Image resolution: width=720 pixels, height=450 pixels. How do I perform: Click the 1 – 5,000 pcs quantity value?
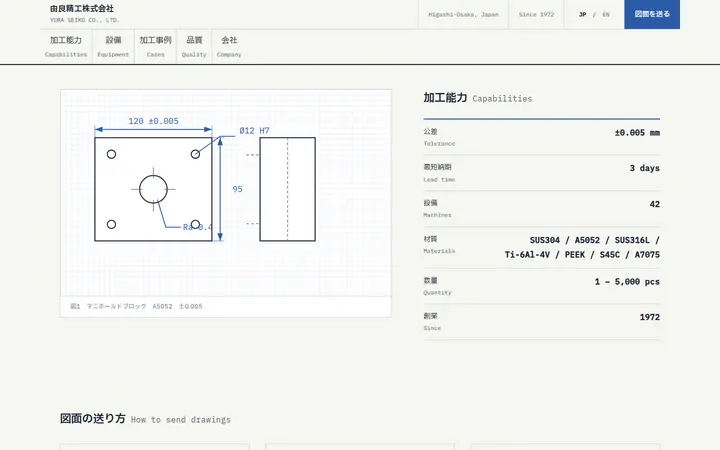tap(627, 281)
